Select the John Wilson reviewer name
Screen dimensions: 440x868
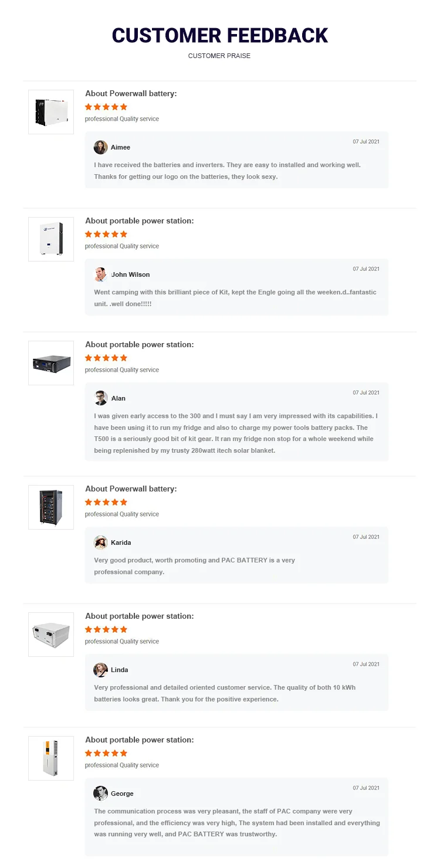point(130,274)
